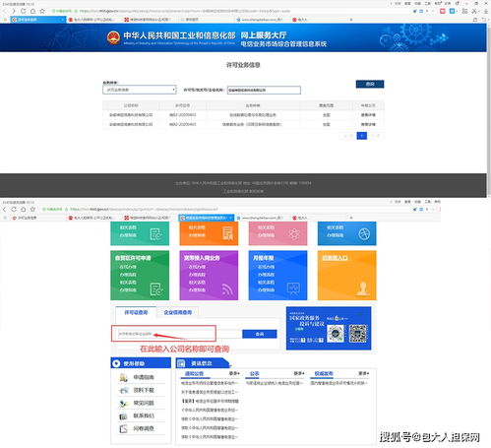Add a new tab in the top browser window
The width and height of the screenshot is (491, 448).
coord(351,20)
